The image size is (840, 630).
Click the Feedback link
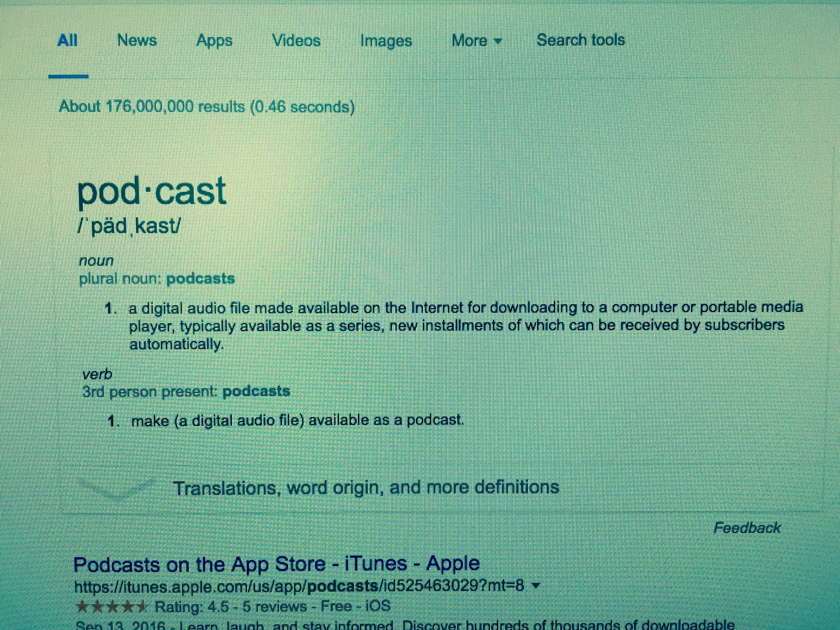(747, 528)
